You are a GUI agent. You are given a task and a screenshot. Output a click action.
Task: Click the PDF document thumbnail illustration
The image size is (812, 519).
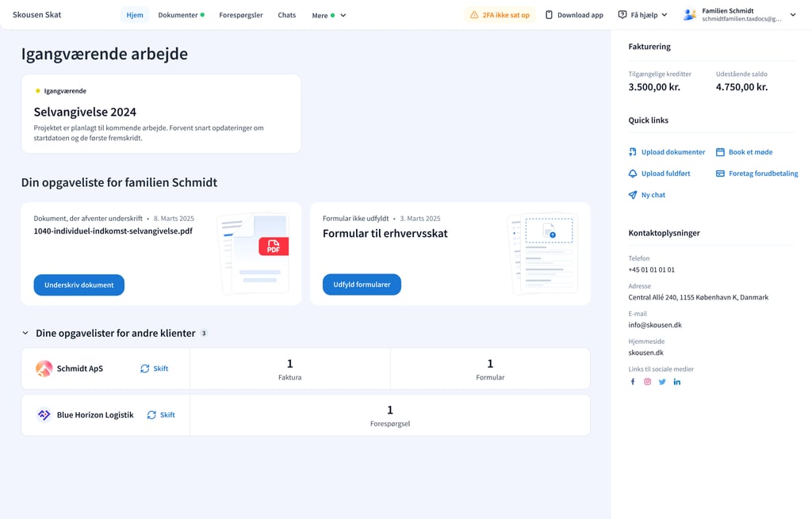tap(254, 254)
